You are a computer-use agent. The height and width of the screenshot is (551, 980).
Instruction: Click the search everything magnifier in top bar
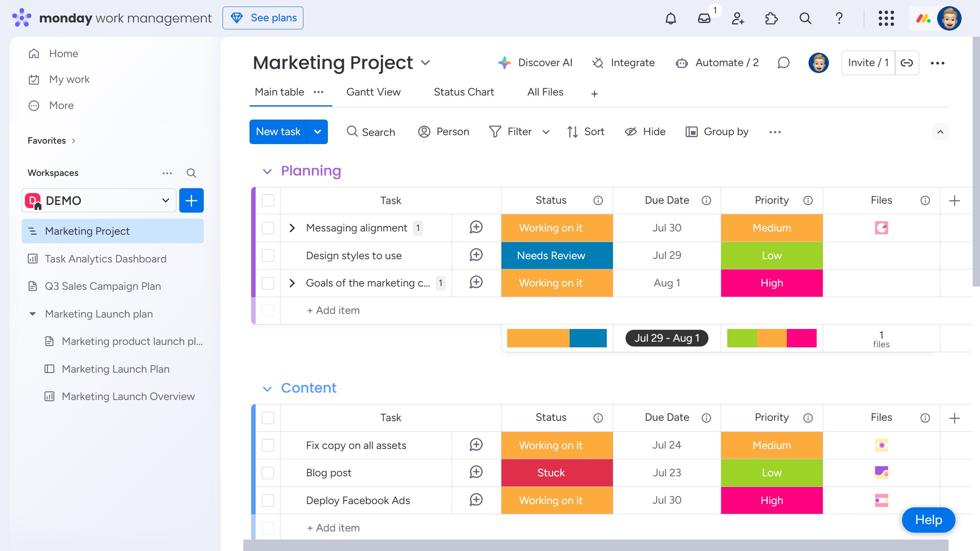[x=805, y=18]
